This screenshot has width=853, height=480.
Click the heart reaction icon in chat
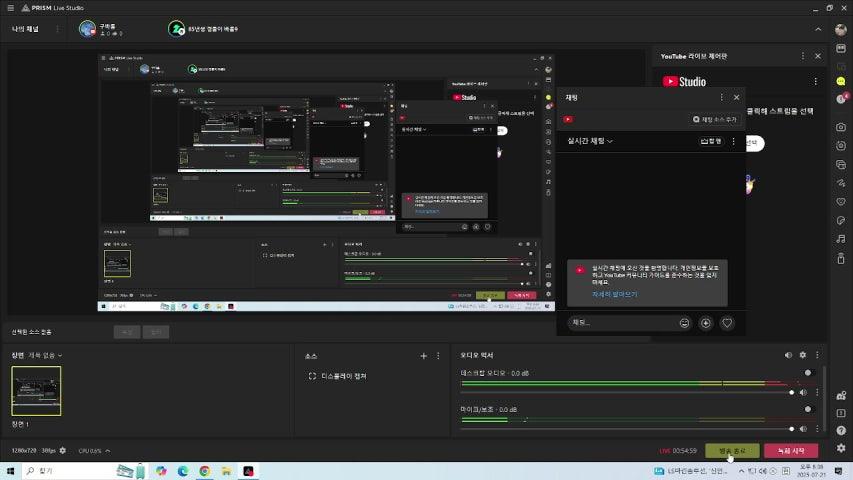[727, 323]
